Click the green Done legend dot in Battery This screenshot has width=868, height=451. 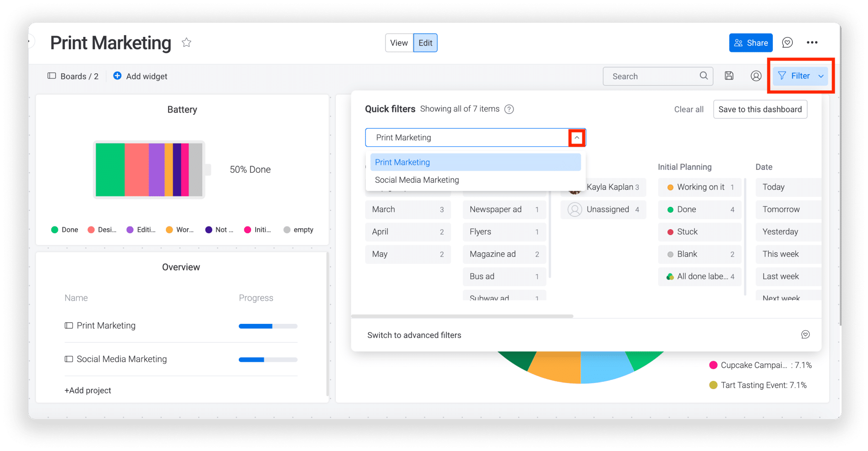click(x=55, y=230)
